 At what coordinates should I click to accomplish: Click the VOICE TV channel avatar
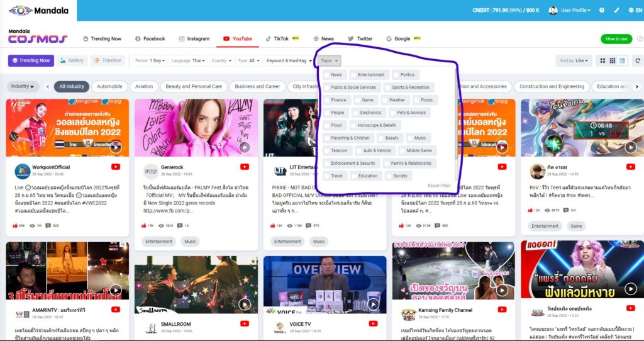coord(280,328)
